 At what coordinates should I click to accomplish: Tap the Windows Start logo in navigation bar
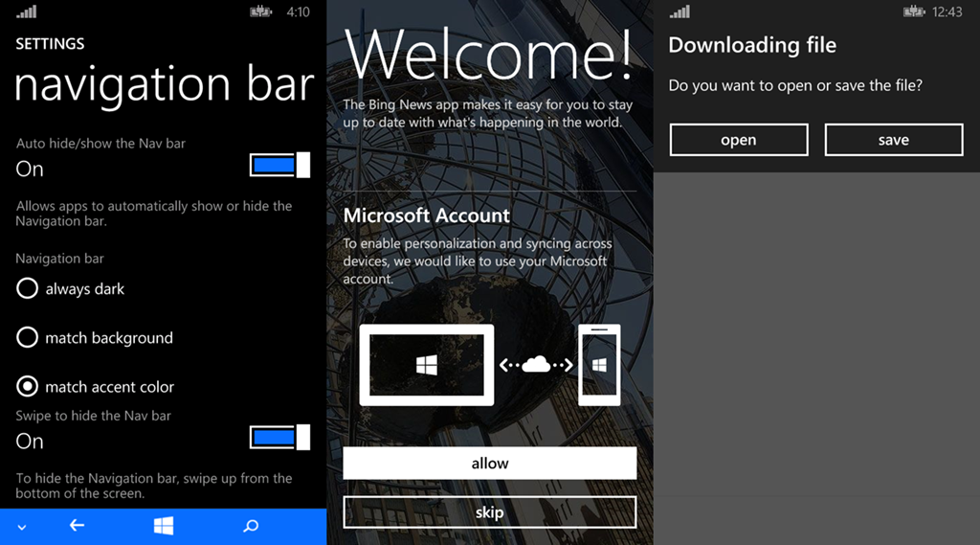(x=163, y=526)
